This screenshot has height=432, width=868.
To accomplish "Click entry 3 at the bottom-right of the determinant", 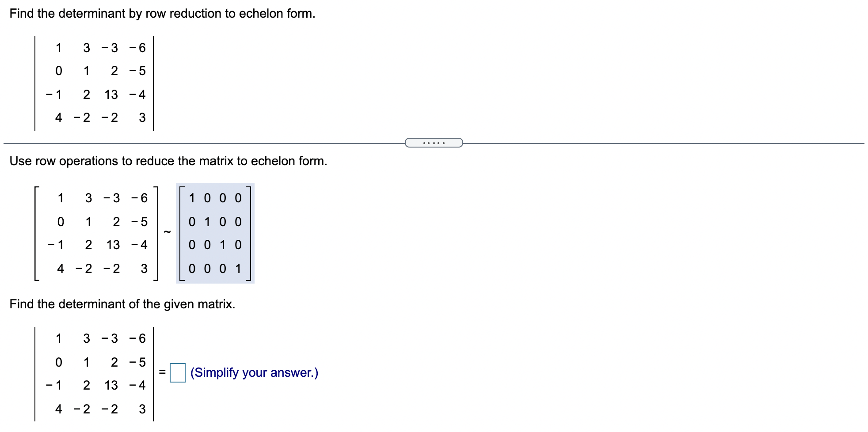I will pyautogui.click(x=142, y=117).
